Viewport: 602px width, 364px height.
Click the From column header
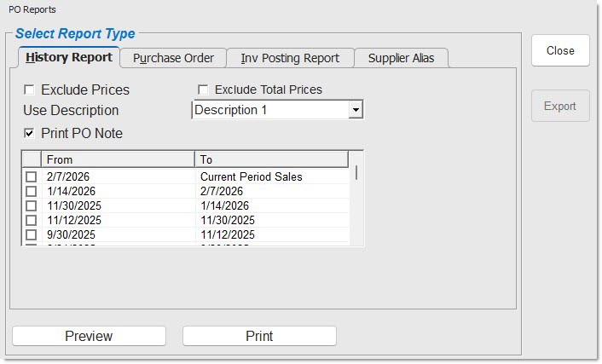point(118,159)
